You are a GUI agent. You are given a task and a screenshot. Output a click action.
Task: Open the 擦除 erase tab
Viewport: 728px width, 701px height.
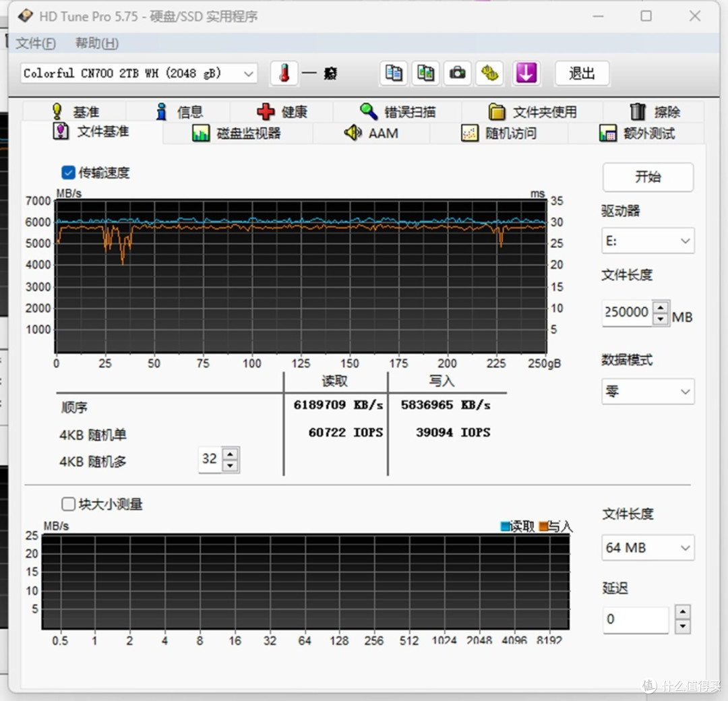coord(654,112)
